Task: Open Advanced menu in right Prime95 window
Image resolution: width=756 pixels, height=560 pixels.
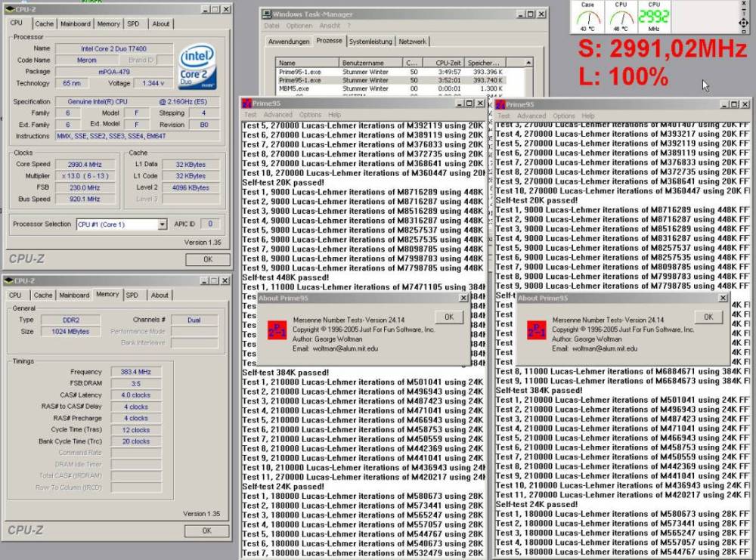Action: pyautogui.click(x=531, y=116)
